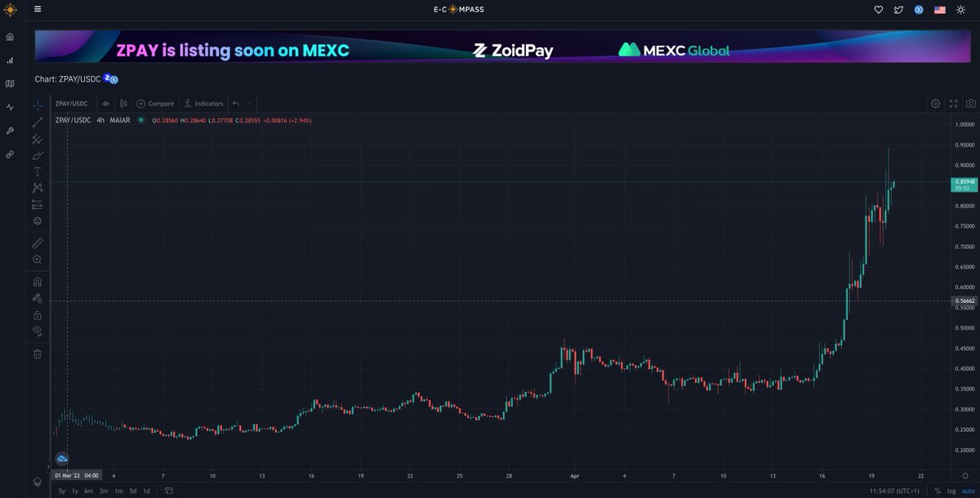Viewport: 980px width, 498px height.
Task: Click the redo arrow
Action: pyautogui.click(x=248, y=104)
